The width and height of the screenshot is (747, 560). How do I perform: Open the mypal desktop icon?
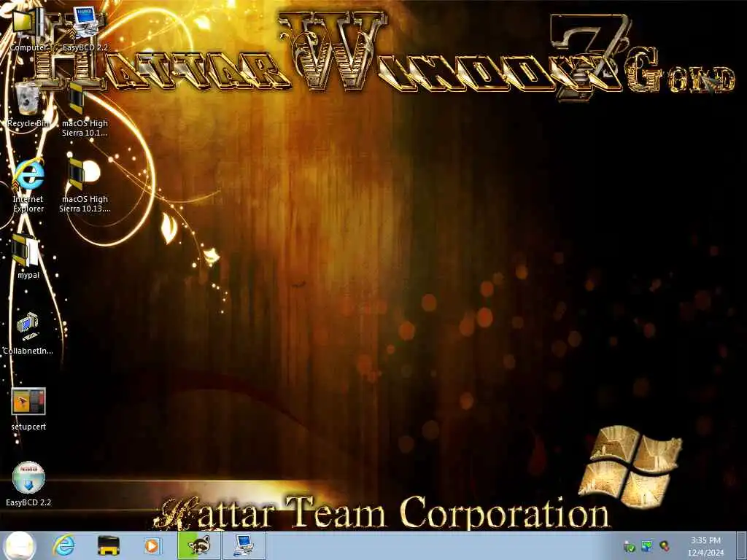[x=28, y=256]
